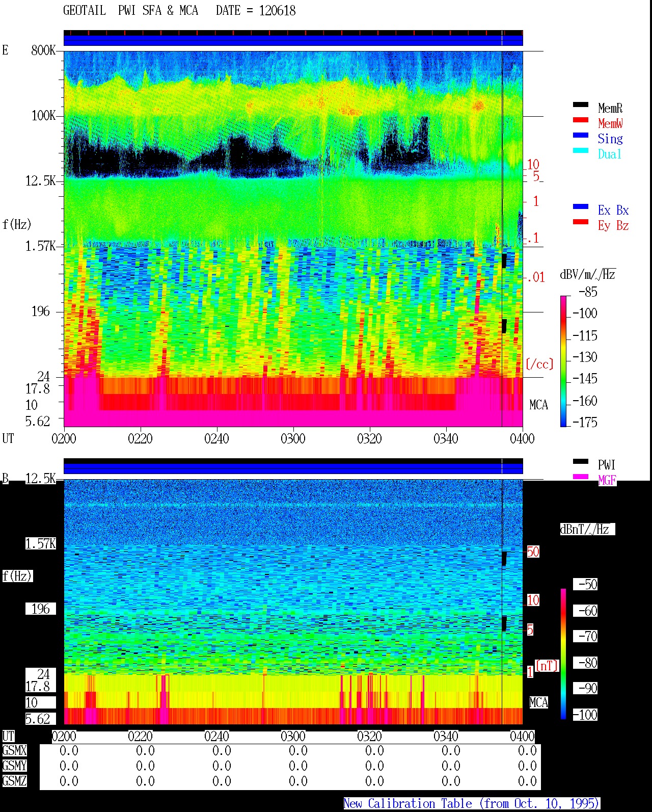Click the GSMX row label

pos(14,750)
